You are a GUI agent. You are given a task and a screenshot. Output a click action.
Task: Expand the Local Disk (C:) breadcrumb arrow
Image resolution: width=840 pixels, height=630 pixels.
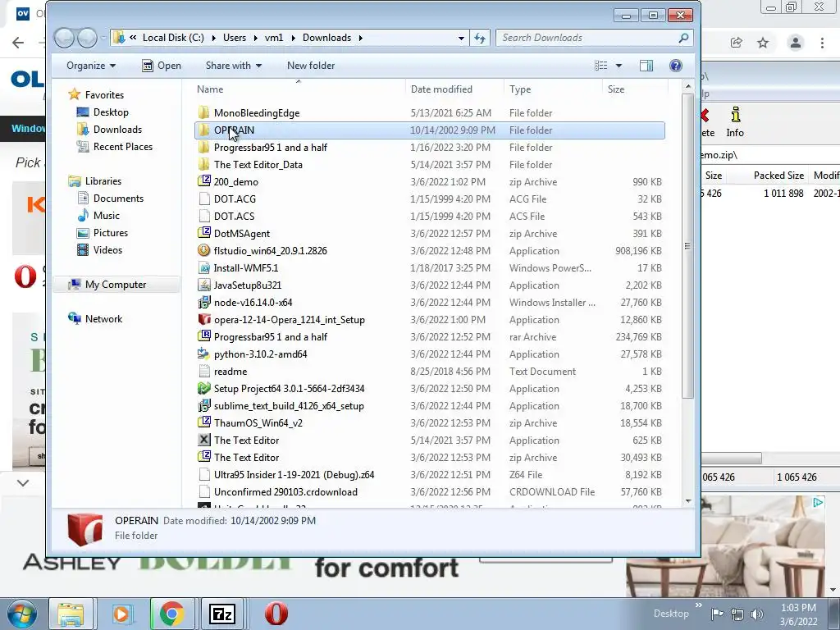tap(214, 38)
